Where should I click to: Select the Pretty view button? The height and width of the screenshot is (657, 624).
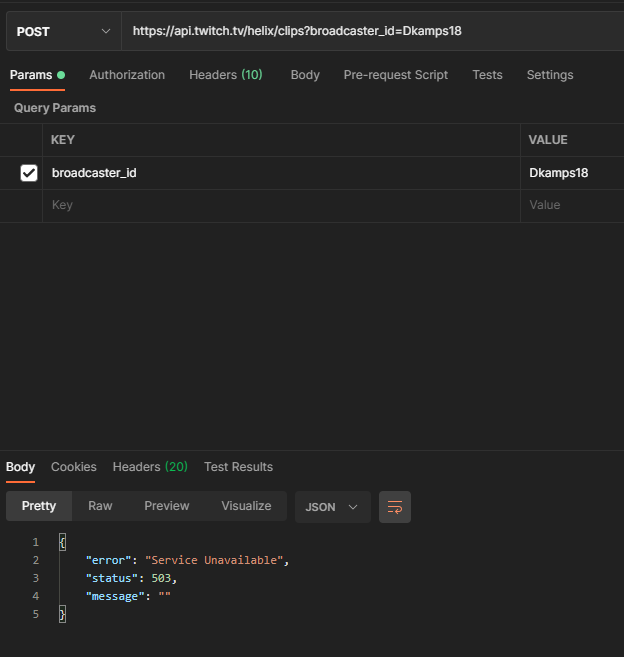tap(39, 506)
